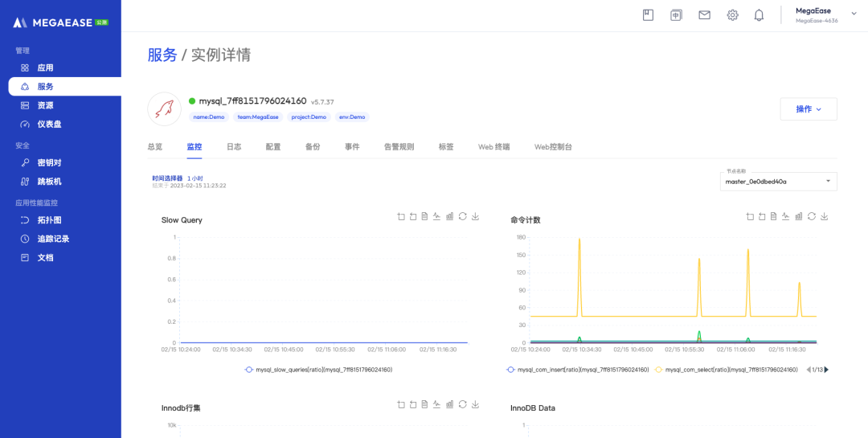The height and width of the screenshot is (438, 868).
Task: Switch Slow Query chart to bar view
Action: (450, 216)
